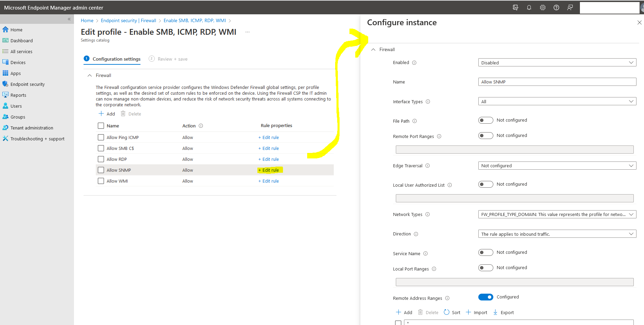Open Direction dropdown
The height and width of the screenshot is (325, 644).
pyautogui.click(x=557, y=234)
